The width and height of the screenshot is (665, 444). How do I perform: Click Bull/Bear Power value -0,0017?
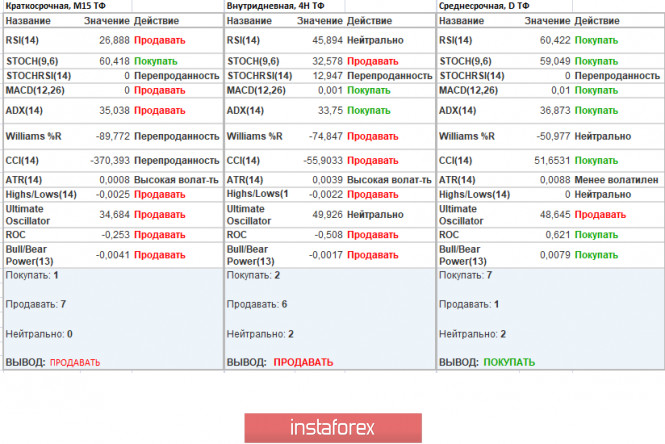326,255
